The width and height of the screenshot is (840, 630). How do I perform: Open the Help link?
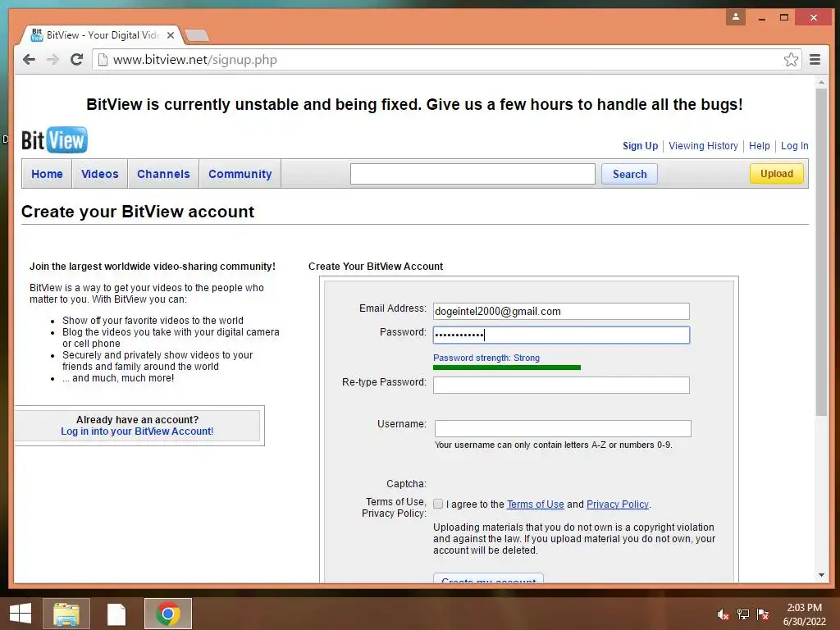point(759,146)
